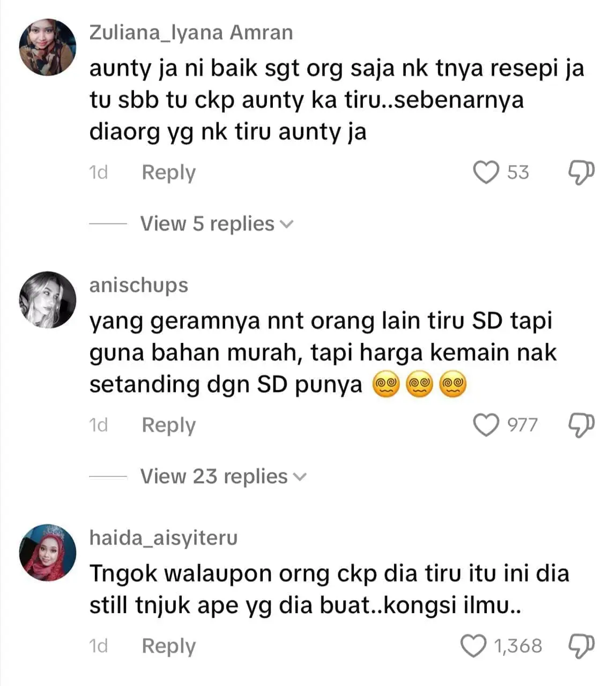616x686 pixels.
Task: Open the anischups username link
Action: point(139,285)
